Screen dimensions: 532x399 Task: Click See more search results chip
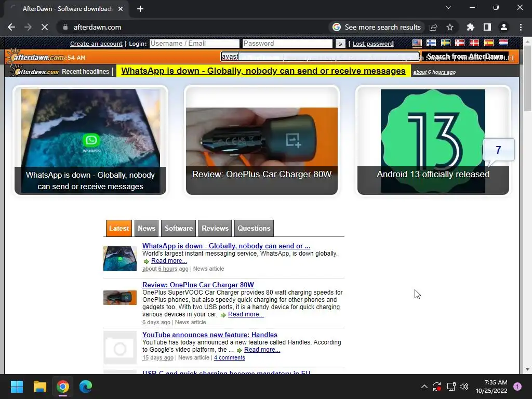coord(377,27)
